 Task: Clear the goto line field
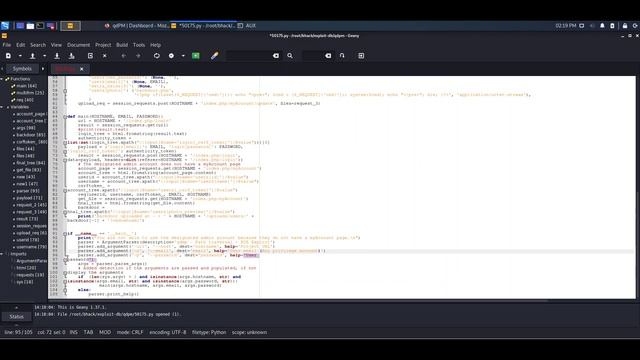pos(328,56)
